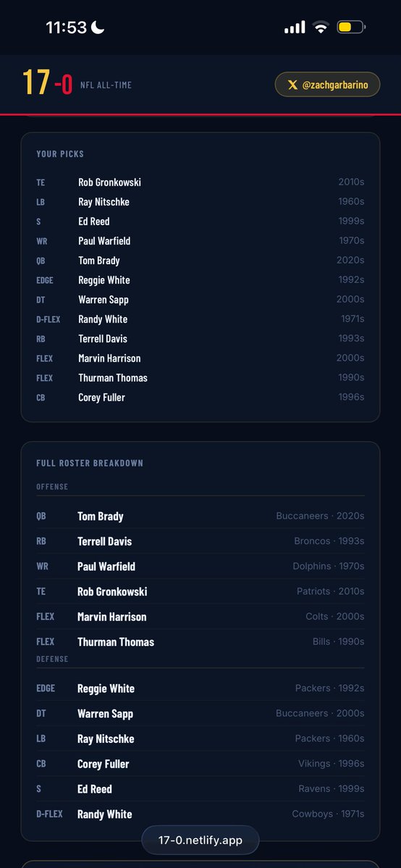Tap Marvin Harrison Colts roster entry
Viewport: 401px width, 868px height.
[200, 617]
